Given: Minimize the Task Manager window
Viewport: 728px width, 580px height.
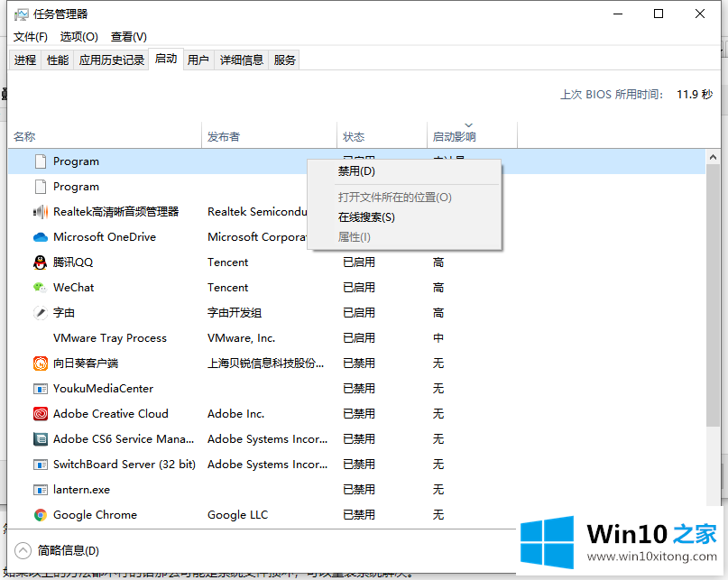Looking at the screenshot, I should click(x=618, y=14).
